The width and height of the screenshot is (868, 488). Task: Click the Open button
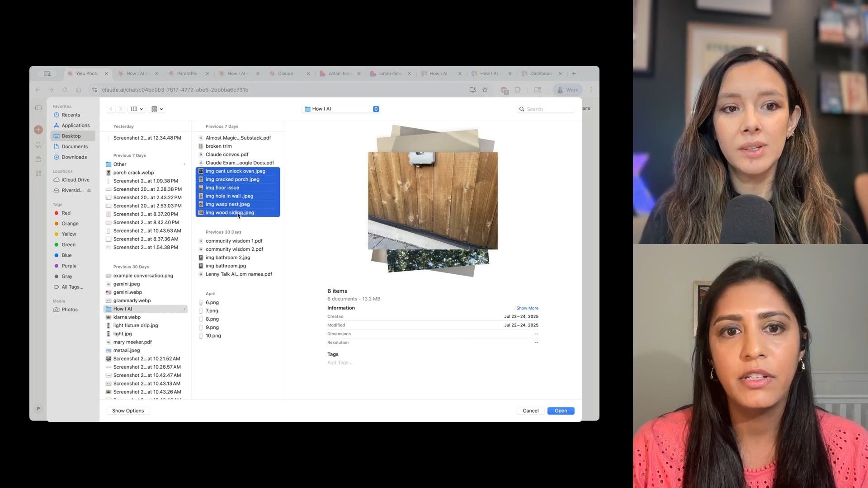pyautogui.click(x=561, y=411)
